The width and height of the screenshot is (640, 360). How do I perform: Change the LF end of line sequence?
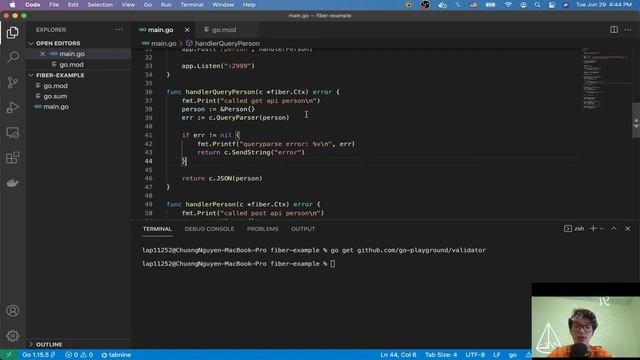[x=496, y=355]
